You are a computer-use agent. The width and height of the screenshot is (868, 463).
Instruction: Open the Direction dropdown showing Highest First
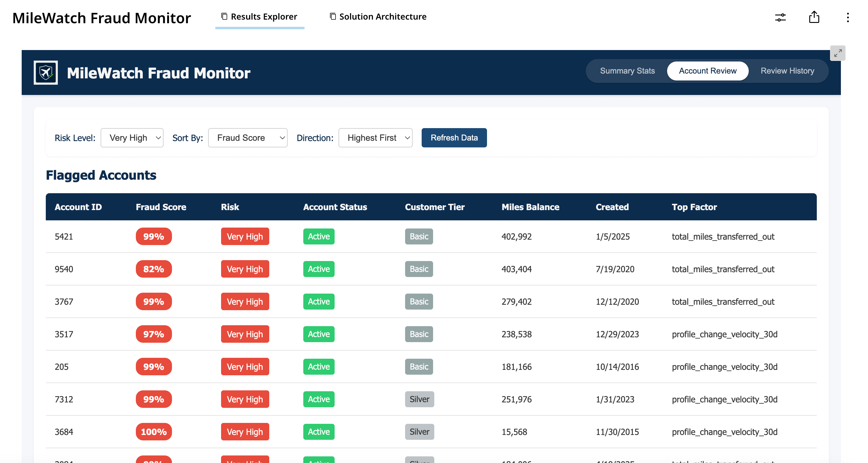click(x=375, y=137)
